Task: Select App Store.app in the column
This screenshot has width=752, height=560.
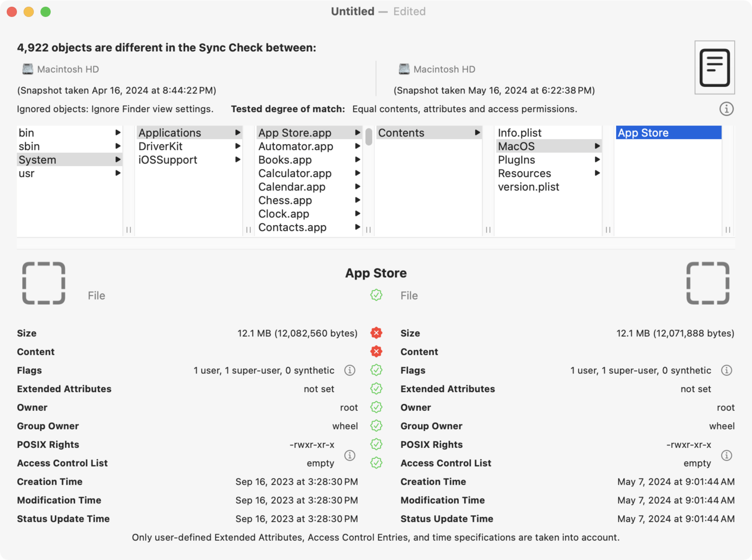Action: [x=309, y=133]
